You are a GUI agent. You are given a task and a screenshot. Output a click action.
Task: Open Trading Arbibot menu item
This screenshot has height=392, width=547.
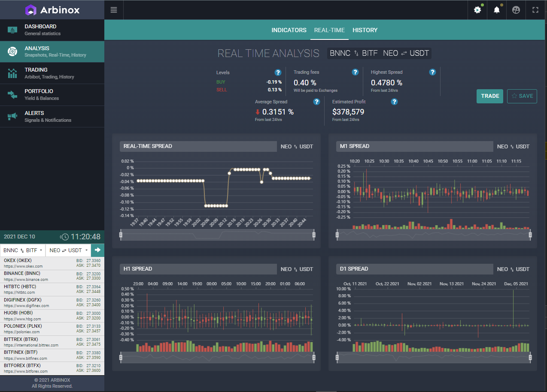(52, 73)
